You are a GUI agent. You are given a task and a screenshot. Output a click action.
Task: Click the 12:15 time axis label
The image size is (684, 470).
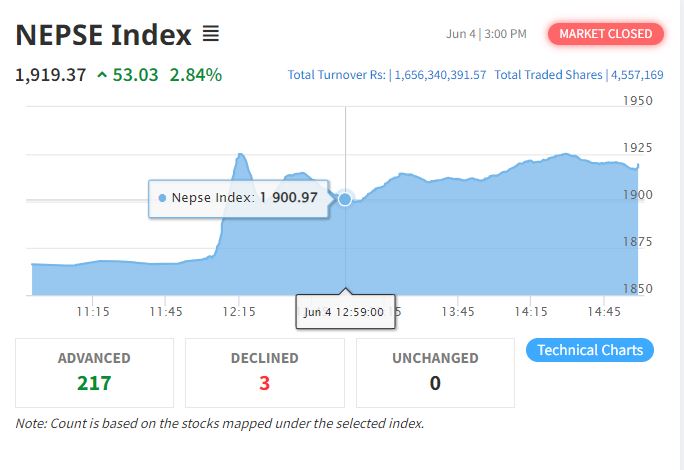coord(239,312)
